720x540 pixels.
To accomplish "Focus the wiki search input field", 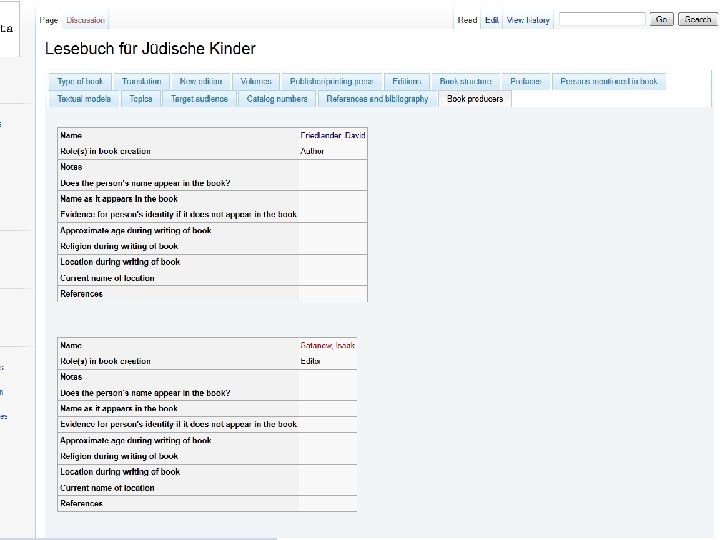I will click(602, 19).
